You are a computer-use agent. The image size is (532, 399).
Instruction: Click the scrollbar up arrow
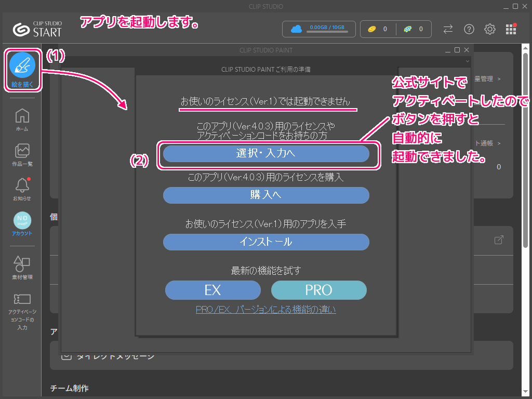click(x=525, y=47)
